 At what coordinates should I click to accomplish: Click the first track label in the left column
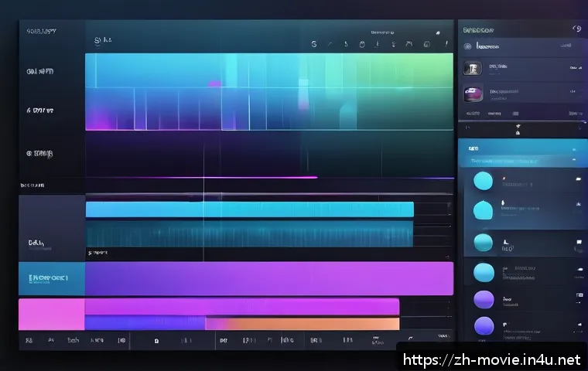click(x=39, y=72)
